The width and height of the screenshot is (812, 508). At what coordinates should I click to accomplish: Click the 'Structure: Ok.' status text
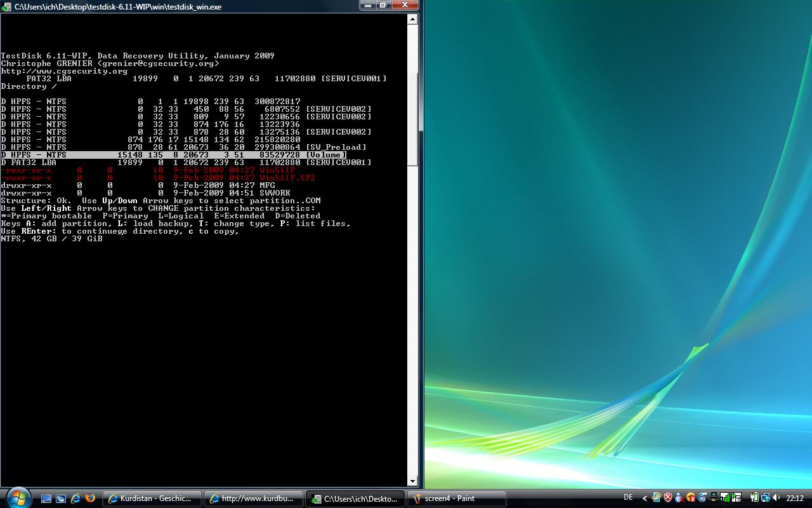pyautogui.click(x=36, y=201)
